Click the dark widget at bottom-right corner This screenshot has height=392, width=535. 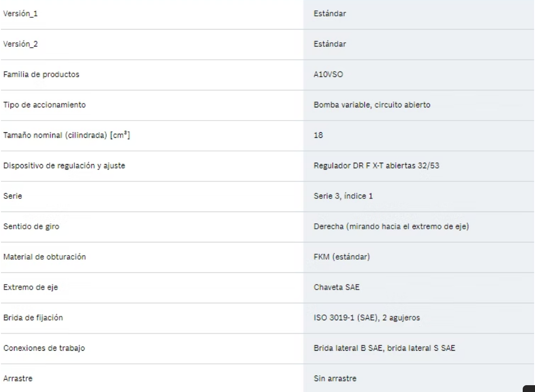pos(529,388)
